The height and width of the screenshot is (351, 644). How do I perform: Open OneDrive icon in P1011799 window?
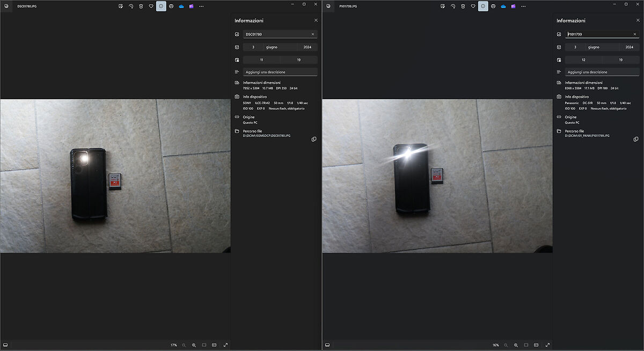point(503,6)
